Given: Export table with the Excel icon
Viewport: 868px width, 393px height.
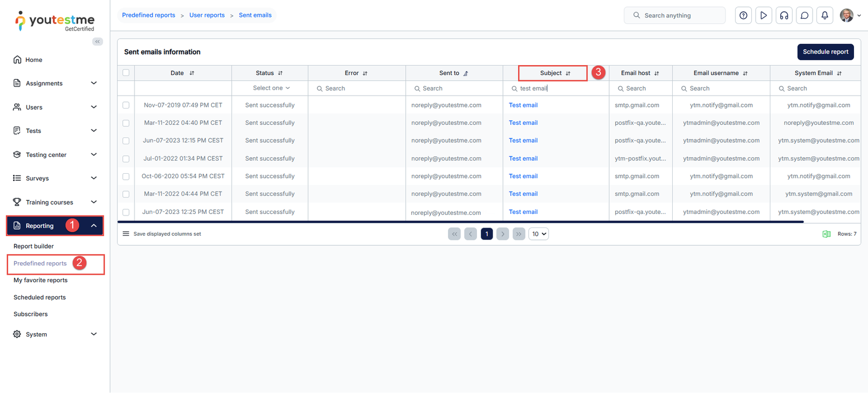Looking at the screenshot, I should (826, 234).
